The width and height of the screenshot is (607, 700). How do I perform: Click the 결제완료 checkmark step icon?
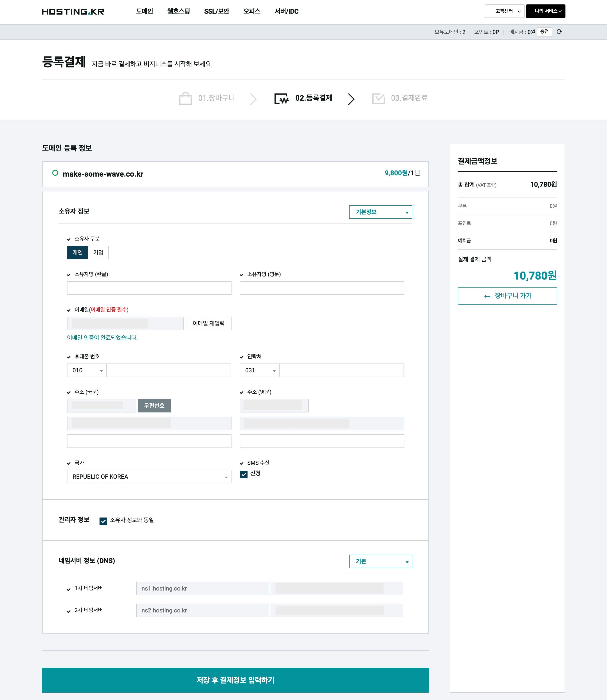click(378, 99)
